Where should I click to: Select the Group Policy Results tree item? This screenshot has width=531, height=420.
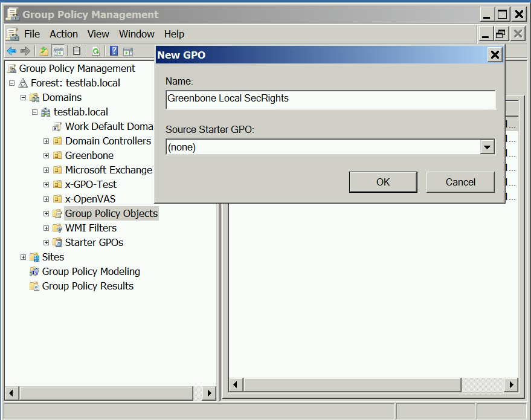88,286
